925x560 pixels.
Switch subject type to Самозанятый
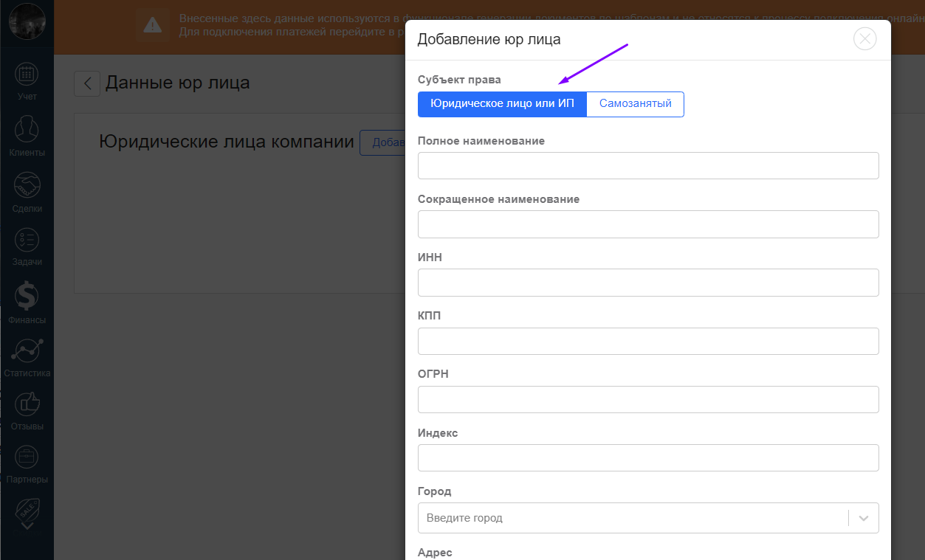coord(635,104)
